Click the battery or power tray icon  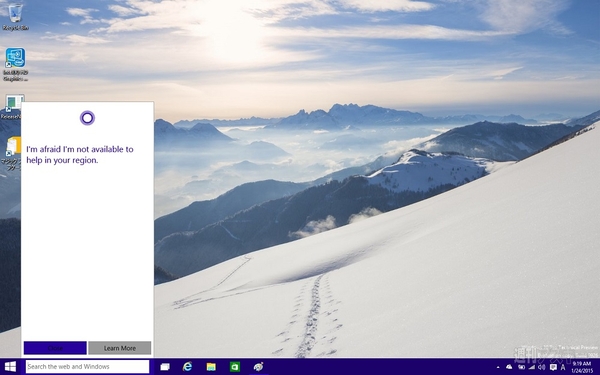coord(521,367)
